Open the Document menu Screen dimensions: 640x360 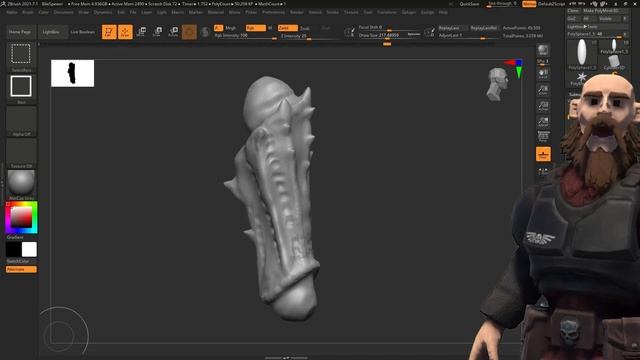pyautogui.click(x=64, y=12)
